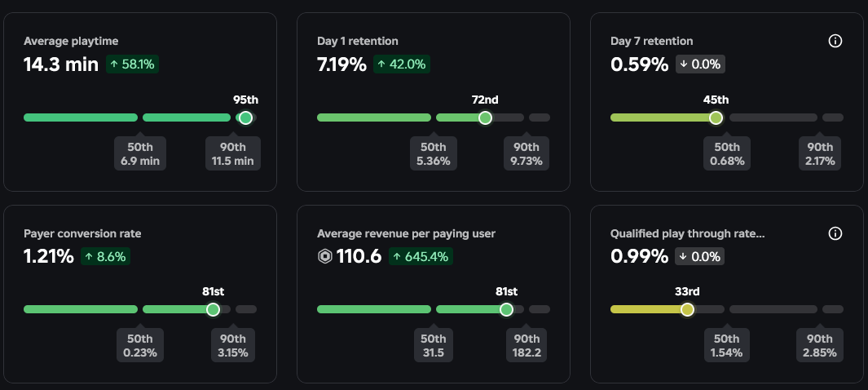Click the 8.6% increase badge on Payer conversion

click(x=106, y=257)
